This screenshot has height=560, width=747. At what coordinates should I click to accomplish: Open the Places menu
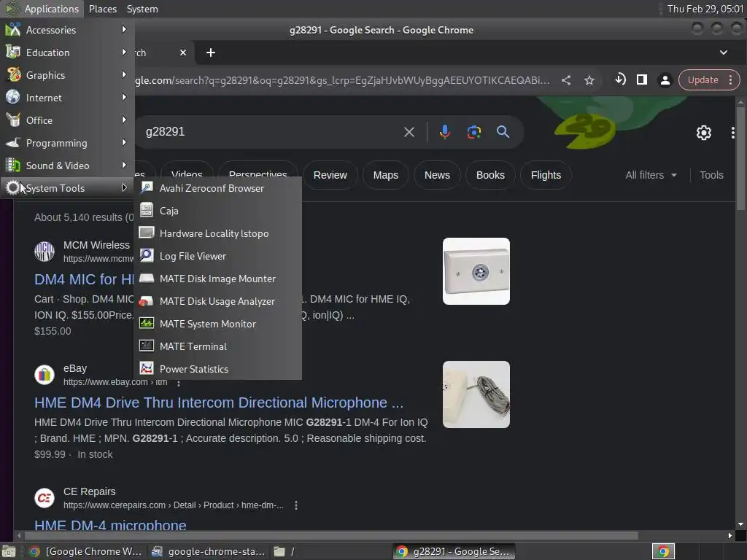(102, 9)
